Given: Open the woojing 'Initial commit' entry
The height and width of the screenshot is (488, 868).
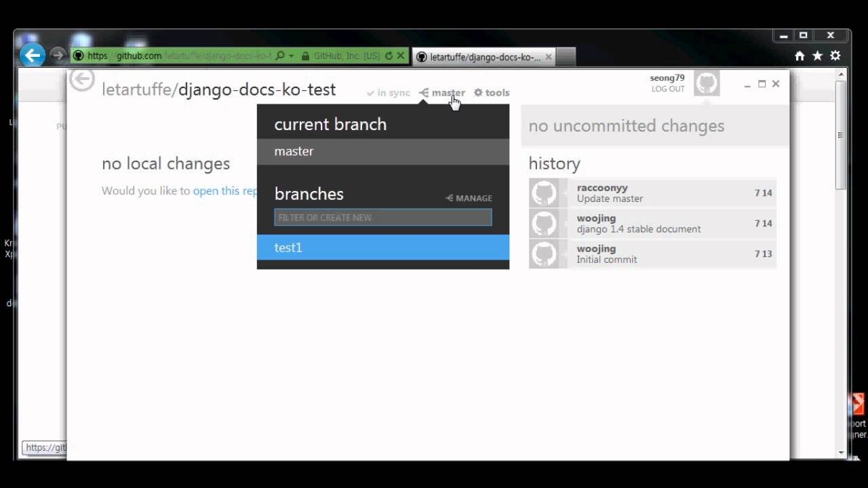Looking at the screenshot, I should point(652,253).
